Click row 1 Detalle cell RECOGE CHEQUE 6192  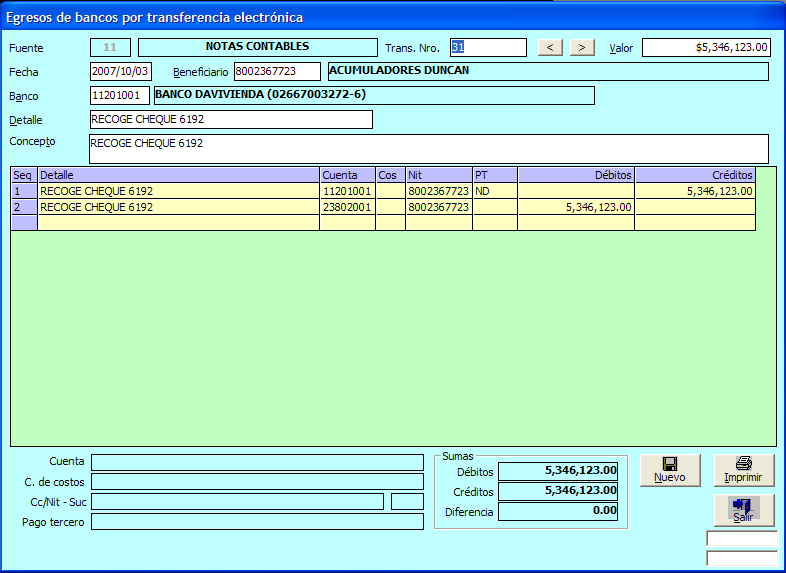point(179,191)
